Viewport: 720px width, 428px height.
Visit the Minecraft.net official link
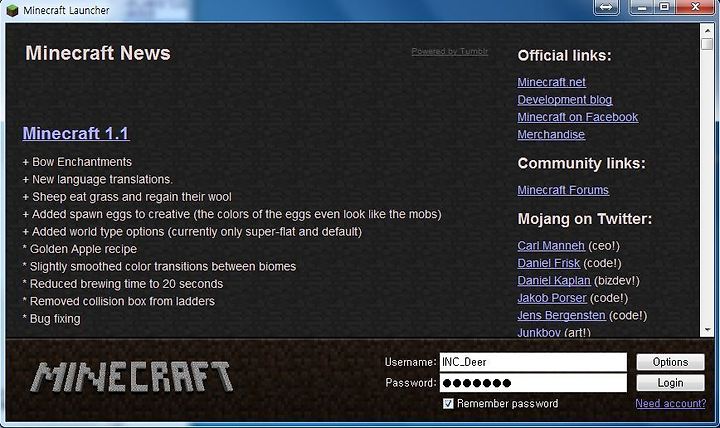(551, 82)
